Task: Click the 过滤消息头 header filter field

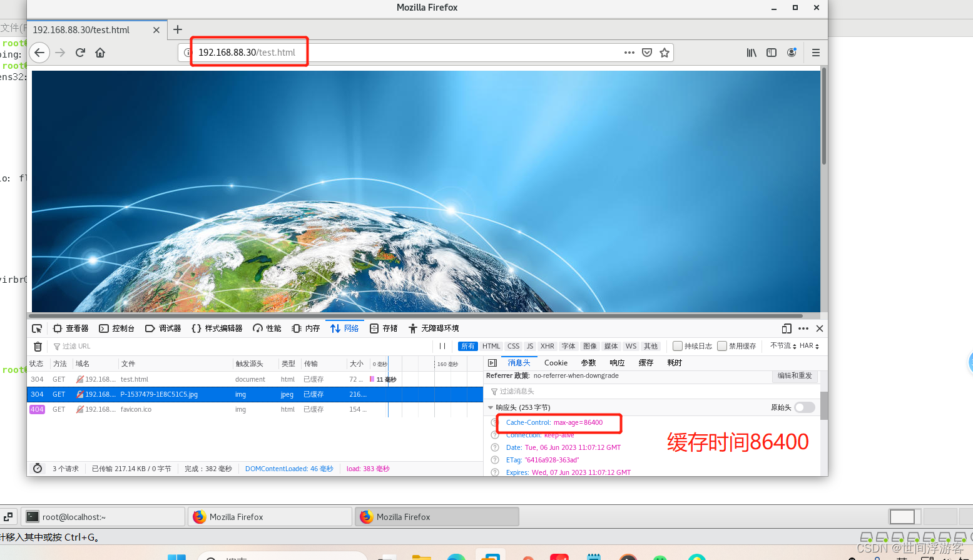Action: tap(652, 392)
